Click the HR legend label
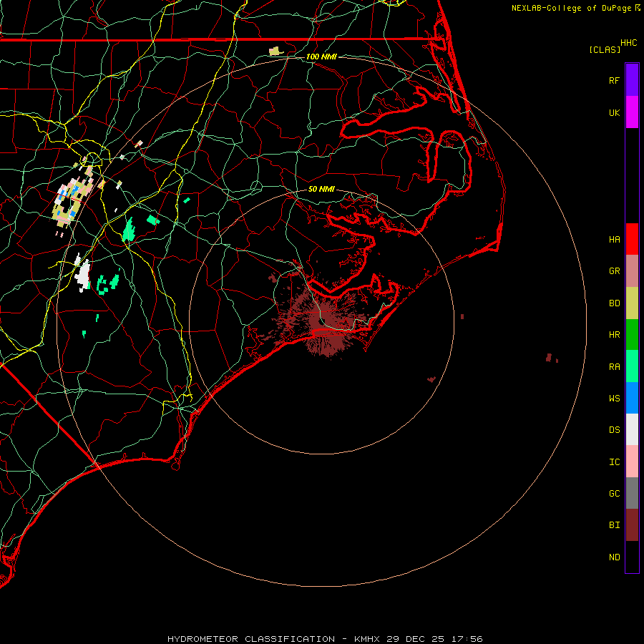This screenshot has width=644, height=644. point(614,335)
